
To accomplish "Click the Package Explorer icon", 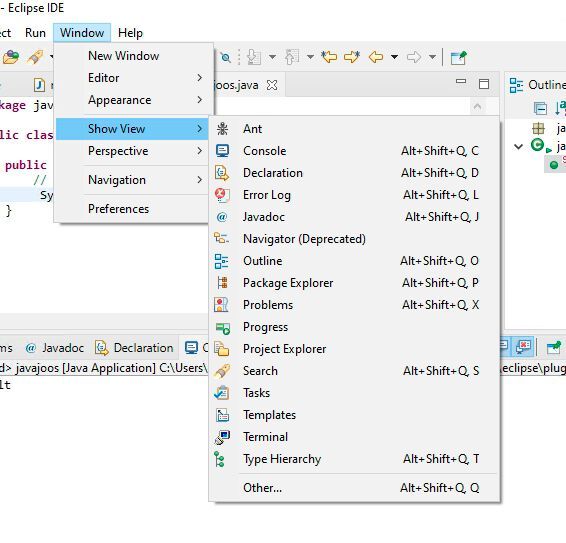I will click(222, 283).
